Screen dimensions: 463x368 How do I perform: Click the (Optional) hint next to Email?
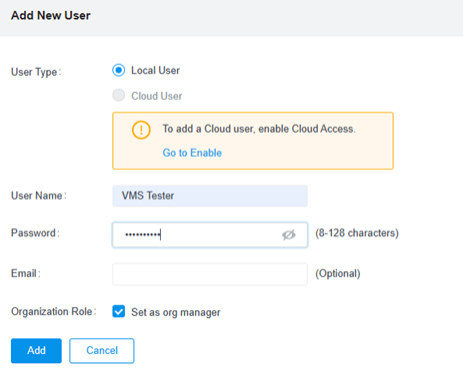point(338,274)
